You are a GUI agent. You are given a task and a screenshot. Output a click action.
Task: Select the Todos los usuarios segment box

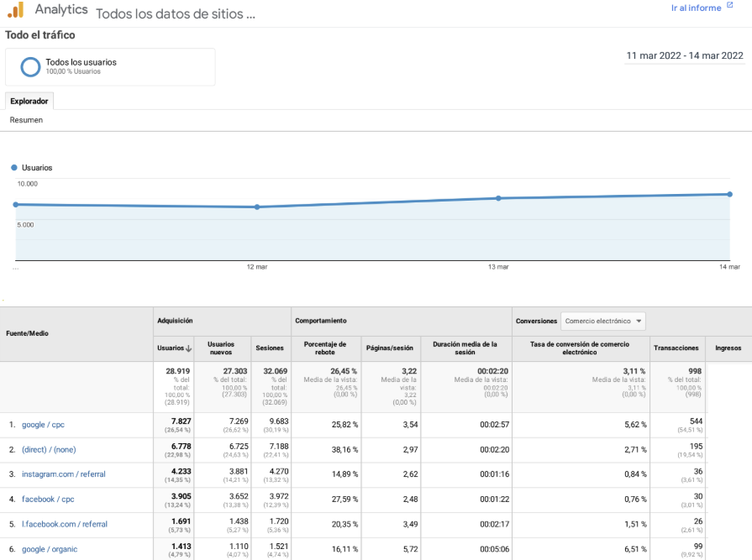tap(110, 67)
